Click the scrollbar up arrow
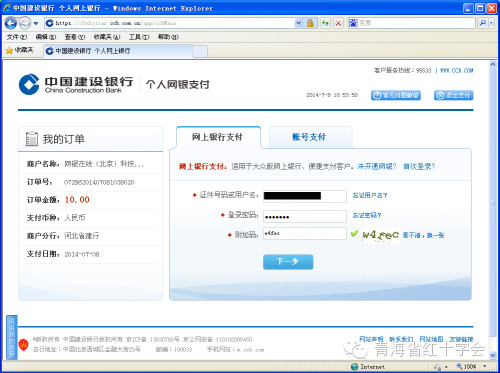 tap(493, 64)
